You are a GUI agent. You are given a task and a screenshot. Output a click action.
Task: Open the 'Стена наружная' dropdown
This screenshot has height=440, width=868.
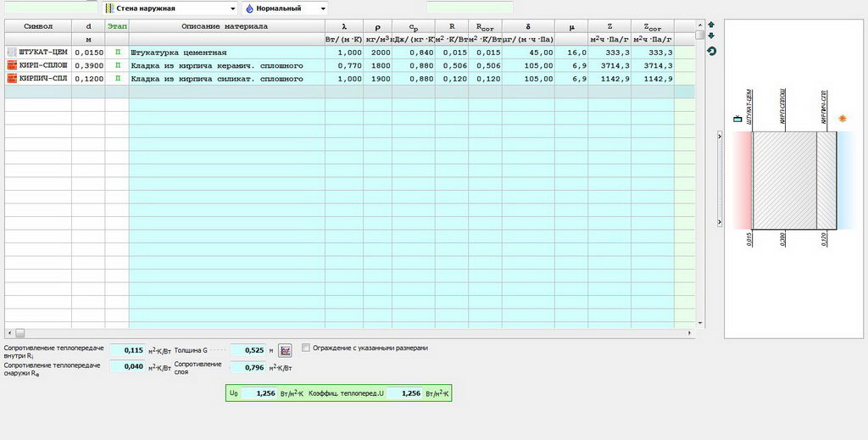pyautogui.click(x=170, y=8)
